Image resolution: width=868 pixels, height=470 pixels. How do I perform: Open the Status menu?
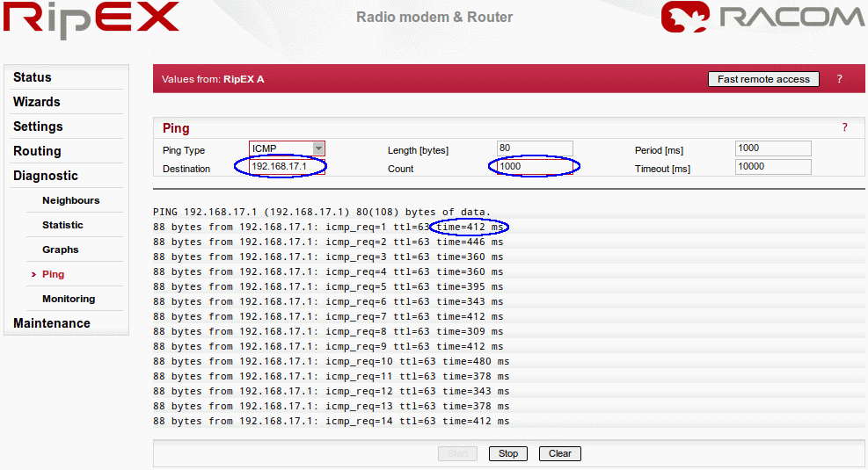(x=33, y=77)
